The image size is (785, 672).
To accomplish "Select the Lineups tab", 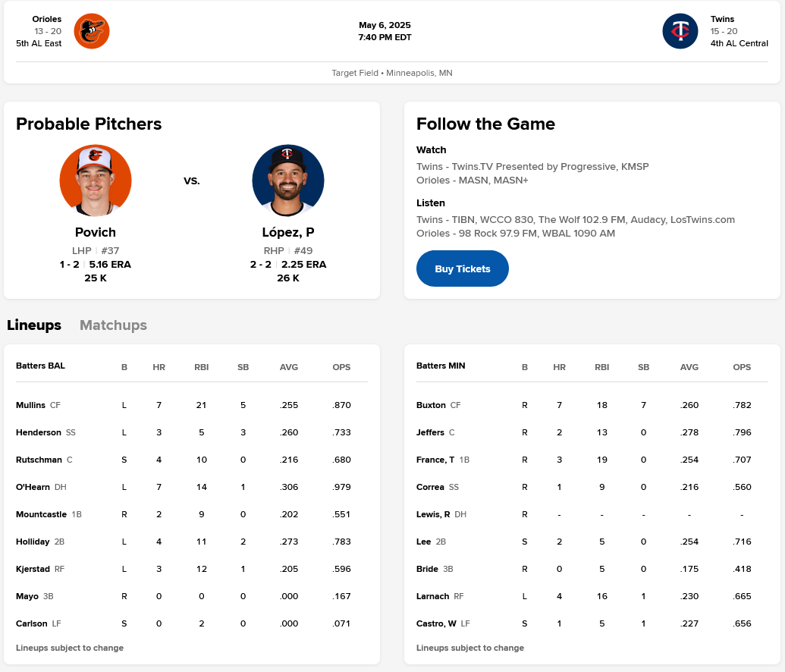I will coord(34,325).
